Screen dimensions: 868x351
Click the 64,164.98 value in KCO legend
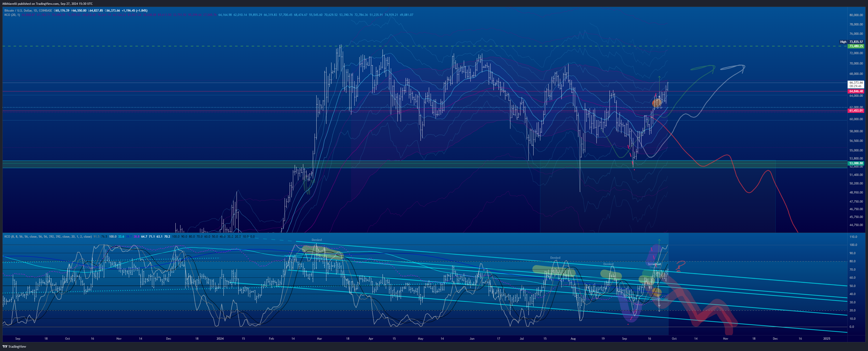click(225, 15)
